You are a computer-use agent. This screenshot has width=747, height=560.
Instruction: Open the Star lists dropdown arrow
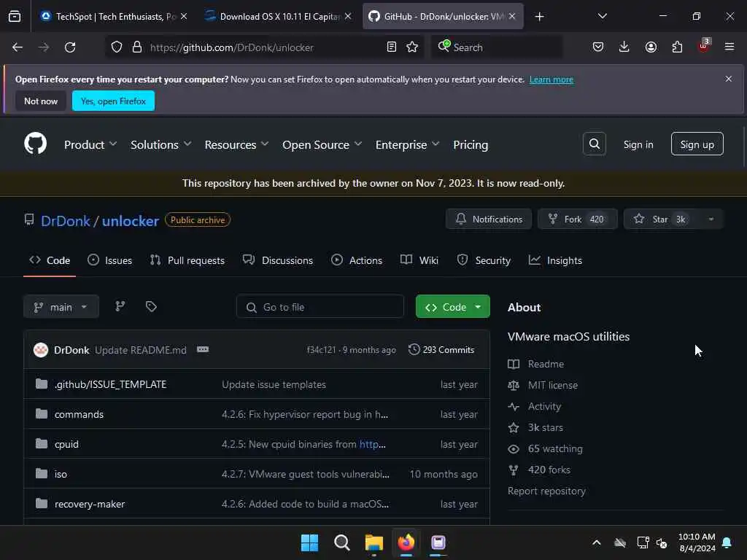[711, 219]
